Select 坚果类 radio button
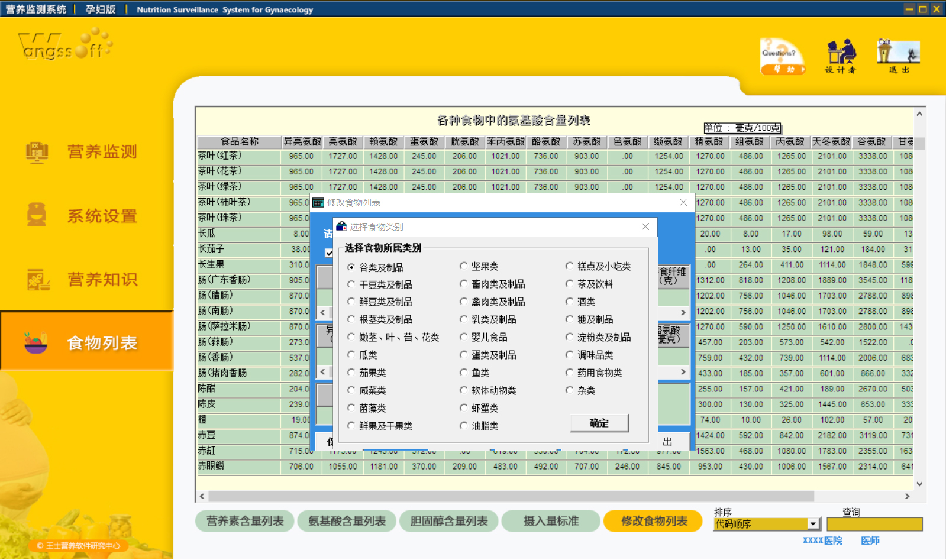The height and width of the screenshot is (560, 946). 464,266
